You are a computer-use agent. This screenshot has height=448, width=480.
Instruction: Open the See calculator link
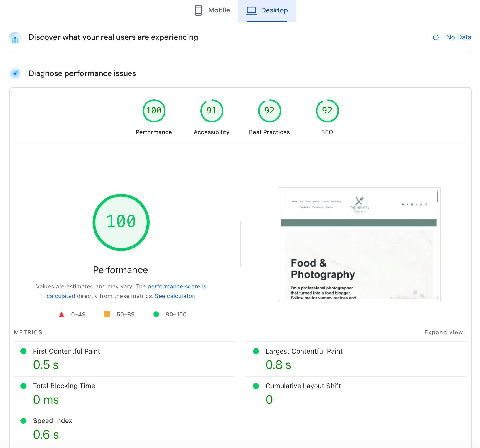pos(175,296)
